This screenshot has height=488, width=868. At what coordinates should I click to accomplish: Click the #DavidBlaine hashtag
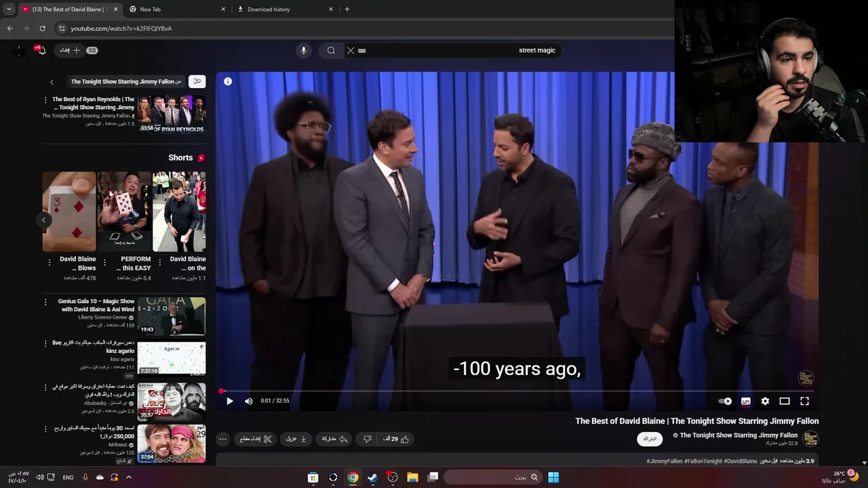click(741, 461)
